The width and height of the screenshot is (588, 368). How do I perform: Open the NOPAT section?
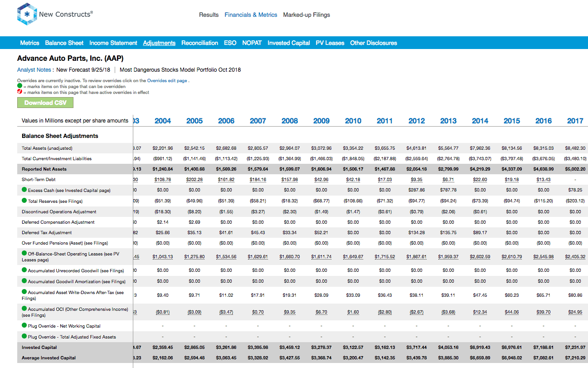click(252, 43)
